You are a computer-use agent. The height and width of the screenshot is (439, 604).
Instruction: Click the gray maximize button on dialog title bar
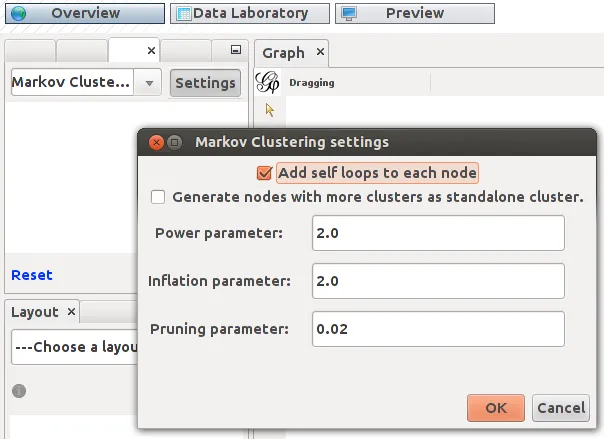(x=174, y=142)
